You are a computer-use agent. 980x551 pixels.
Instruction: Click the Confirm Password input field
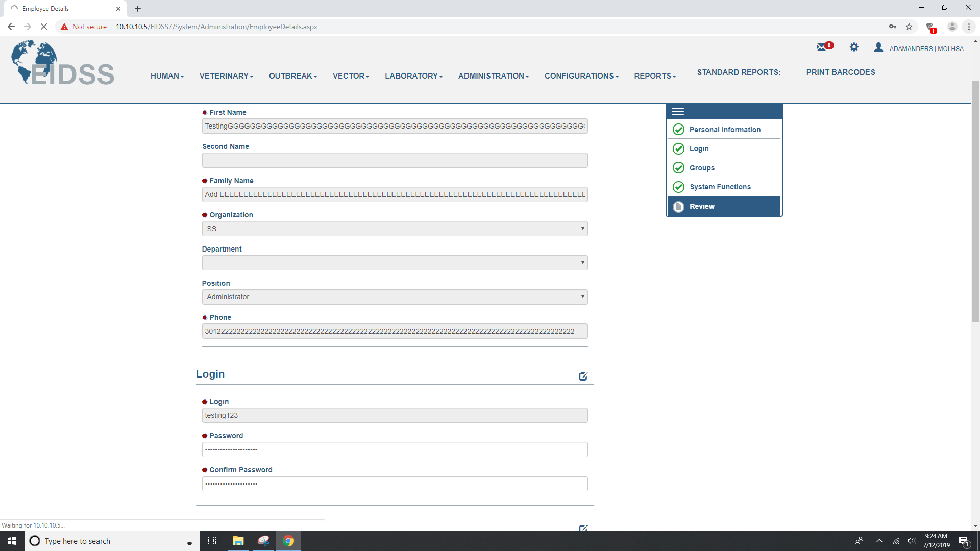pos(394,483)
